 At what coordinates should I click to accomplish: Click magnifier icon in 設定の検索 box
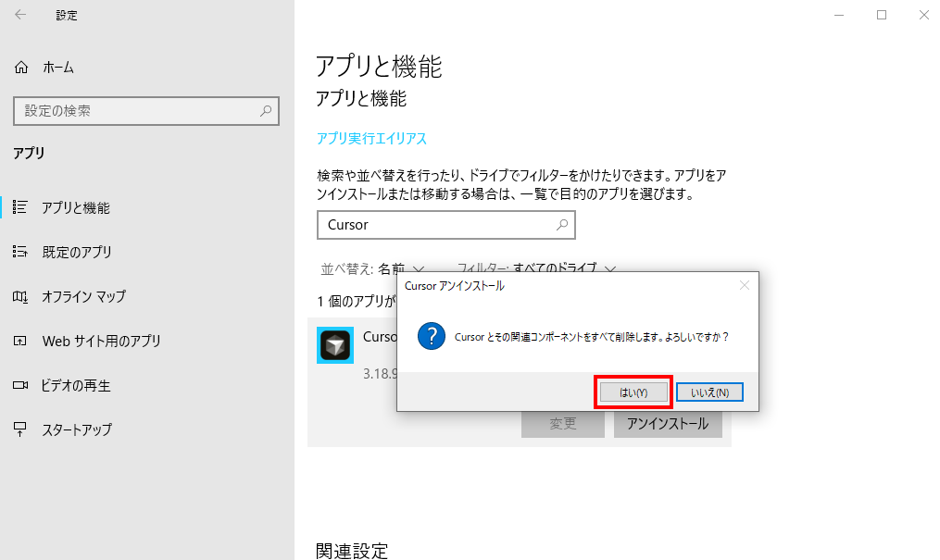266,111
